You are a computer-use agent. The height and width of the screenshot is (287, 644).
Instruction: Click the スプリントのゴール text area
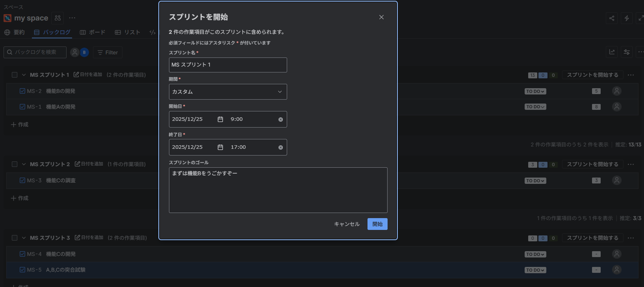[278, 190]
